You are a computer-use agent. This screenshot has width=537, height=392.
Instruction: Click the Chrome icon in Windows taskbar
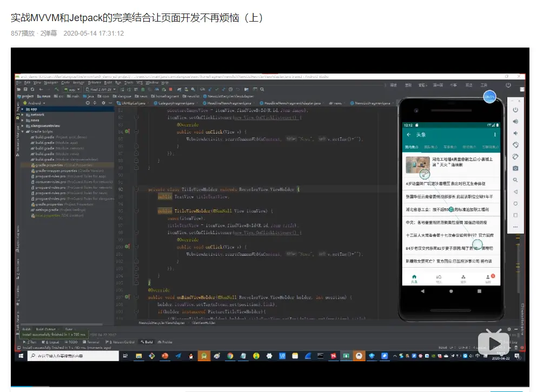pyautogui.click(x=230, y=356)
